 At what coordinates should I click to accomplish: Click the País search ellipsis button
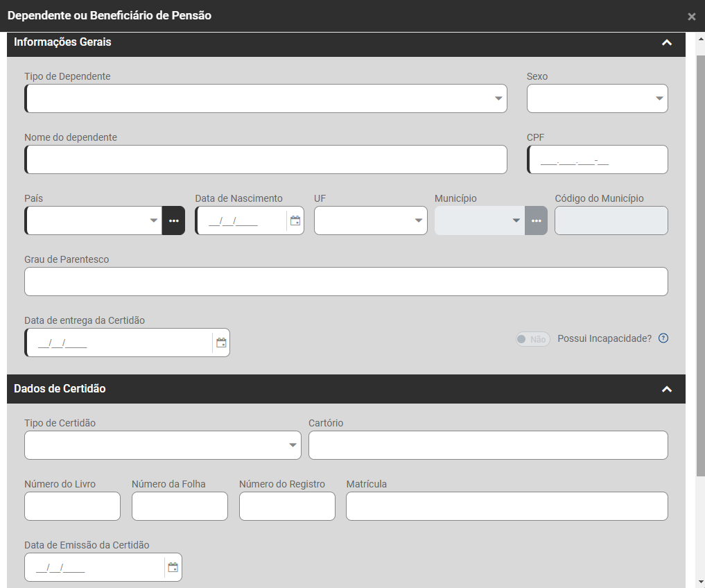(x=173, y=220)
